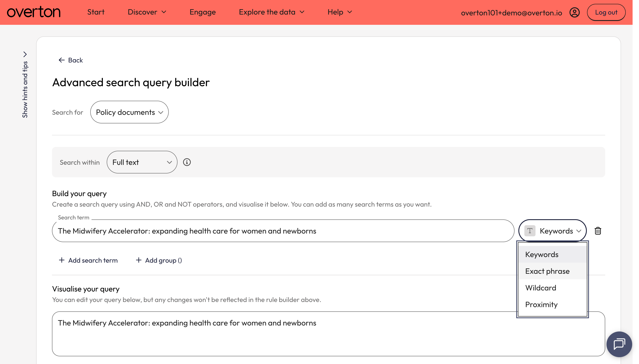The height and width of the screenshot is (364, 639).
Task: Go back using the Back arrow link
Action: (71, 60)
